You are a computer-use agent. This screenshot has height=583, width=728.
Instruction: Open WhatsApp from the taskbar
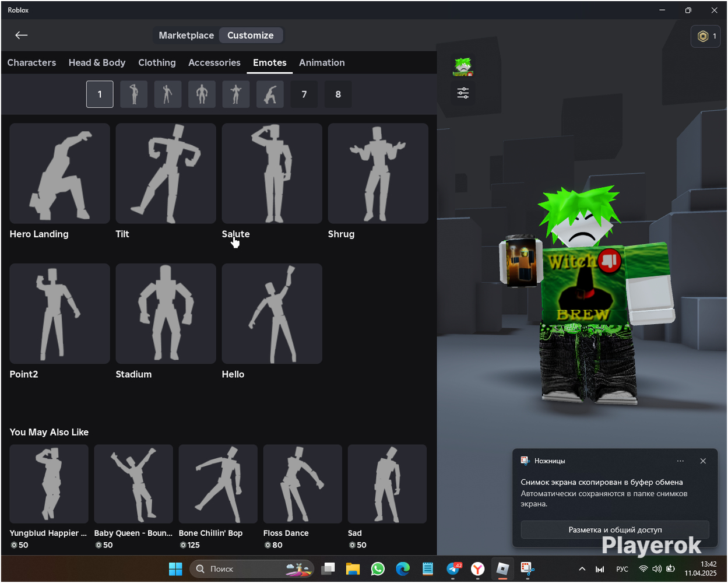point(378,568)
